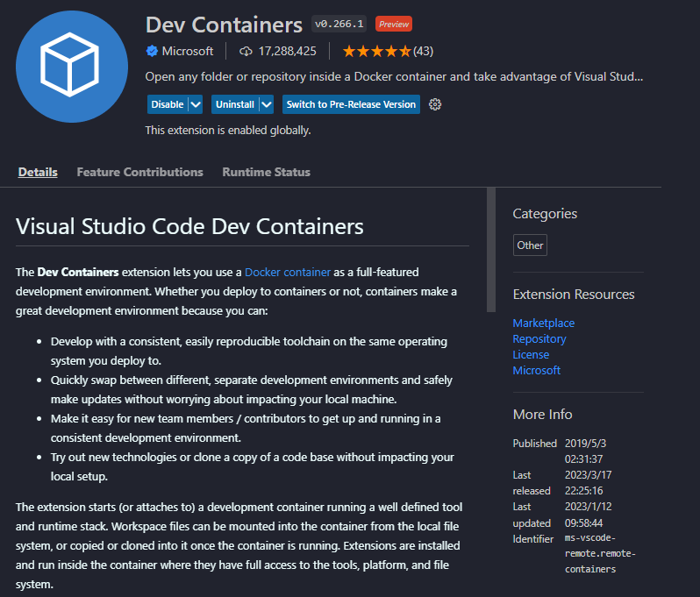
Task: Click the Dev Containers cube logo
Action: [x=72, y=67]
